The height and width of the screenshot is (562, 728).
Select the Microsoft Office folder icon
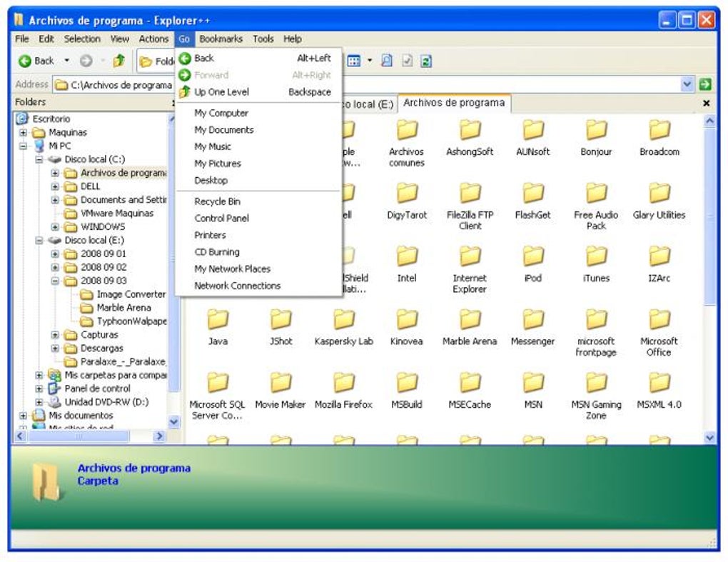coord(659,319)
